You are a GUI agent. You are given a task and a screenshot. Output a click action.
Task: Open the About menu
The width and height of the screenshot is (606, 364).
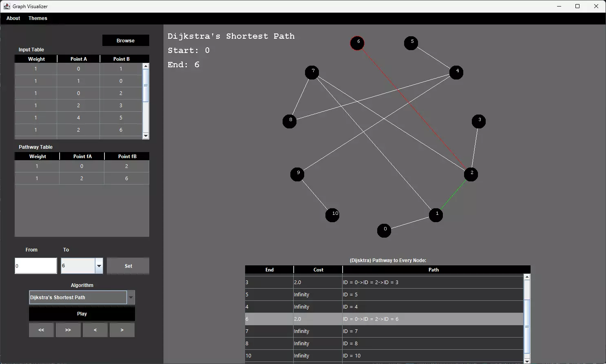(13, 18)
